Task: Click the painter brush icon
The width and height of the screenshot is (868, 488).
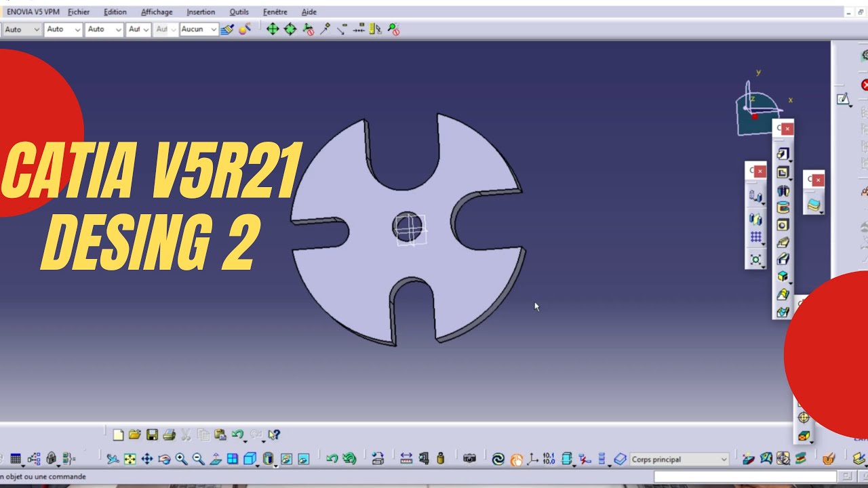Action: pos(228,29)
